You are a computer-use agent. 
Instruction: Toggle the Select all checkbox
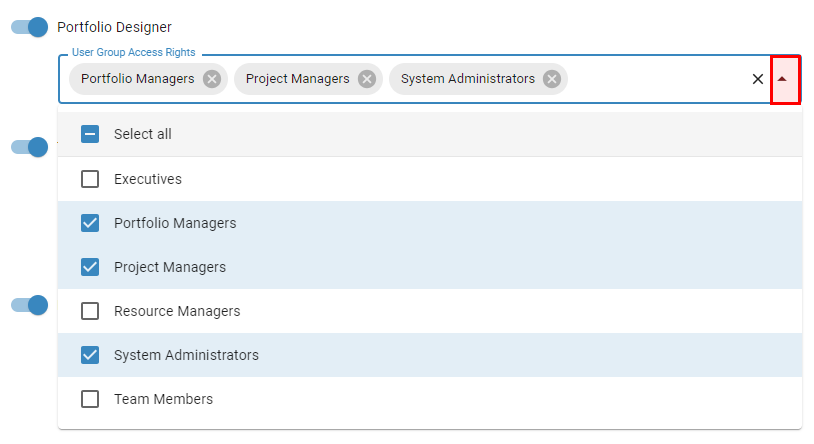pos(90,134)
